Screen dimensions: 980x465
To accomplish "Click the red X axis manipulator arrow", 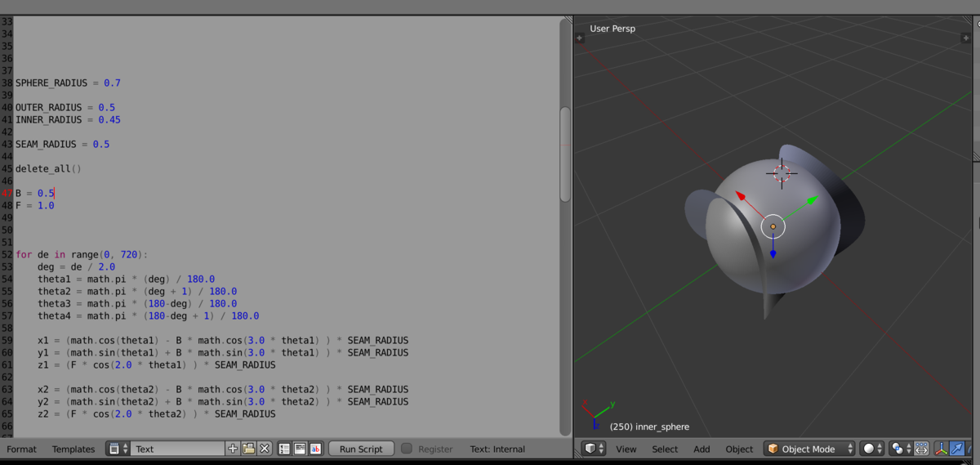I will coord(740,197).
